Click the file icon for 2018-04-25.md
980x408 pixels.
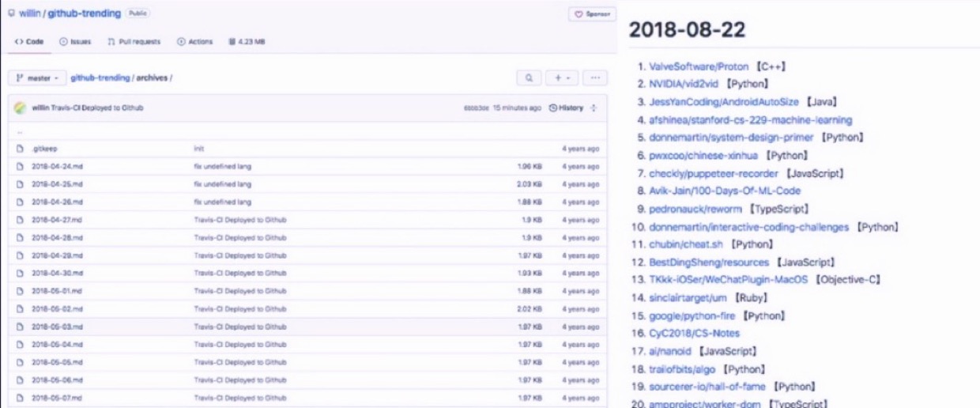(20, 183)
